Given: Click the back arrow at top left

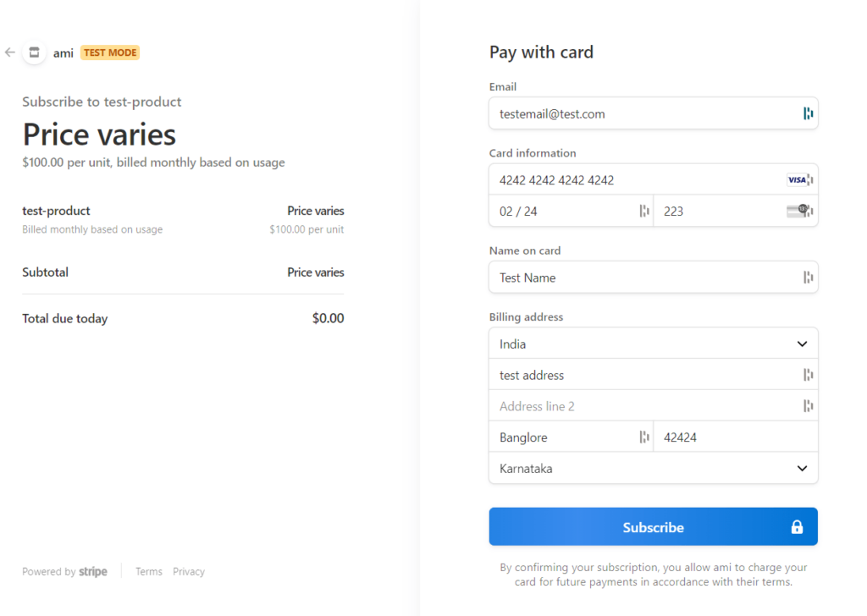Looking at the screenshot, I should point(9,52).
